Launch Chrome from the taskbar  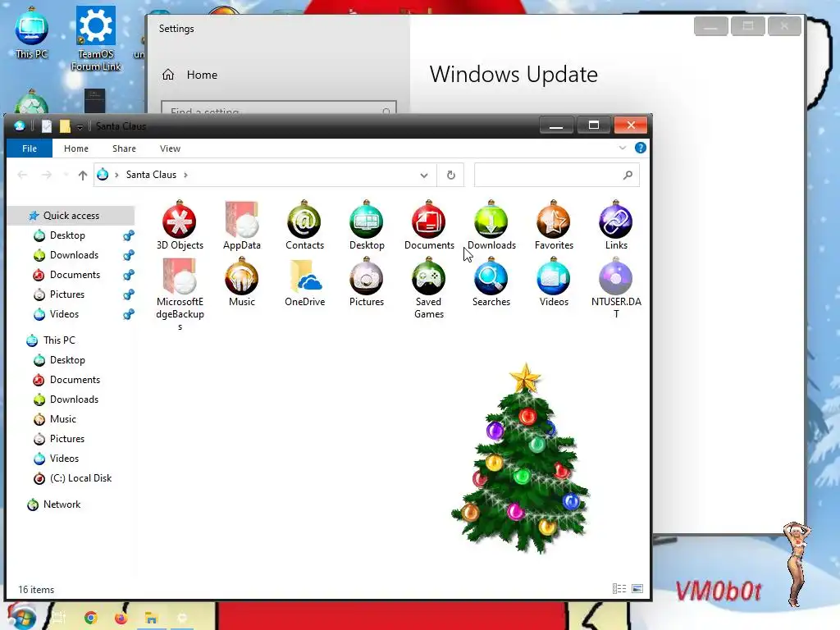pos(90,618)
